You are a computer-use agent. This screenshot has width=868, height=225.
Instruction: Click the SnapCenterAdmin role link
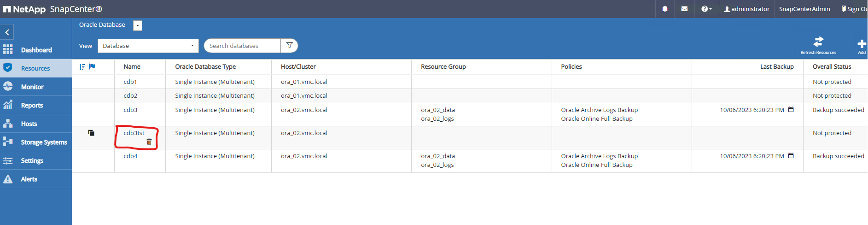pos(804,9)
